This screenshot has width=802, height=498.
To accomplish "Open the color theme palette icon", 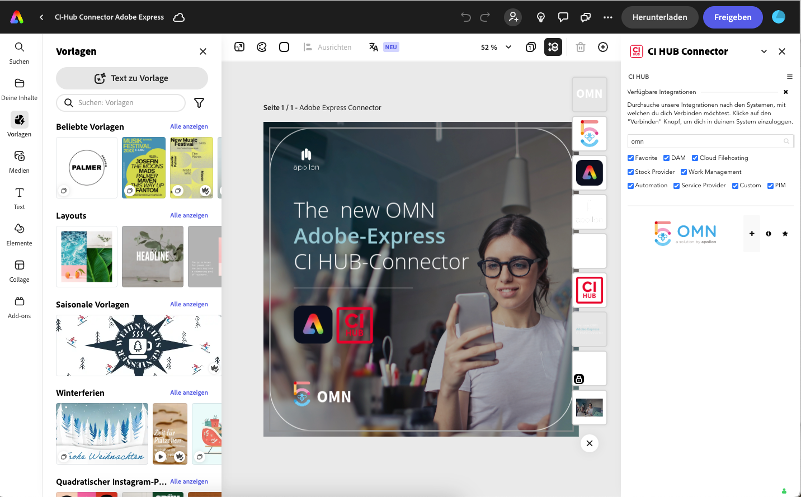I will coord(262,47).
